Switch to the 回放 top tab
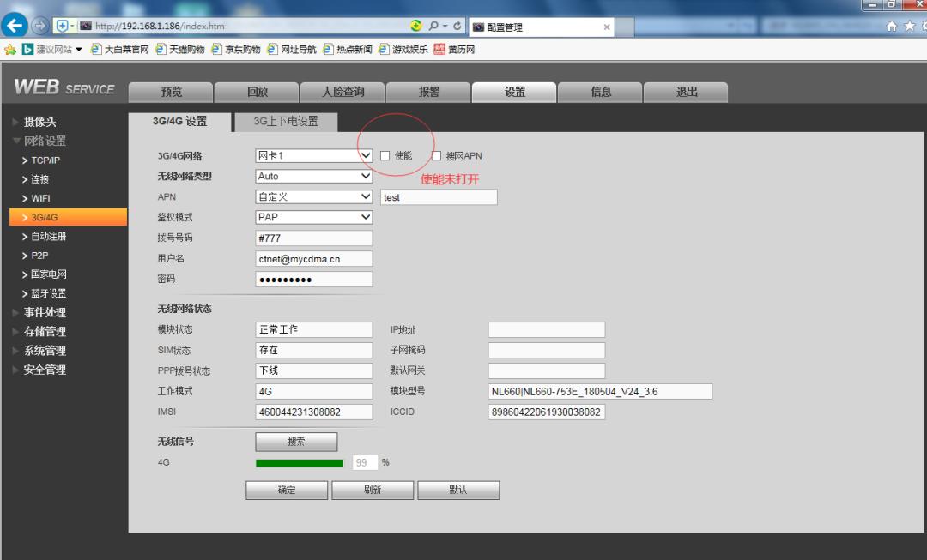The image size is (927, 560). tap(257, 92)
